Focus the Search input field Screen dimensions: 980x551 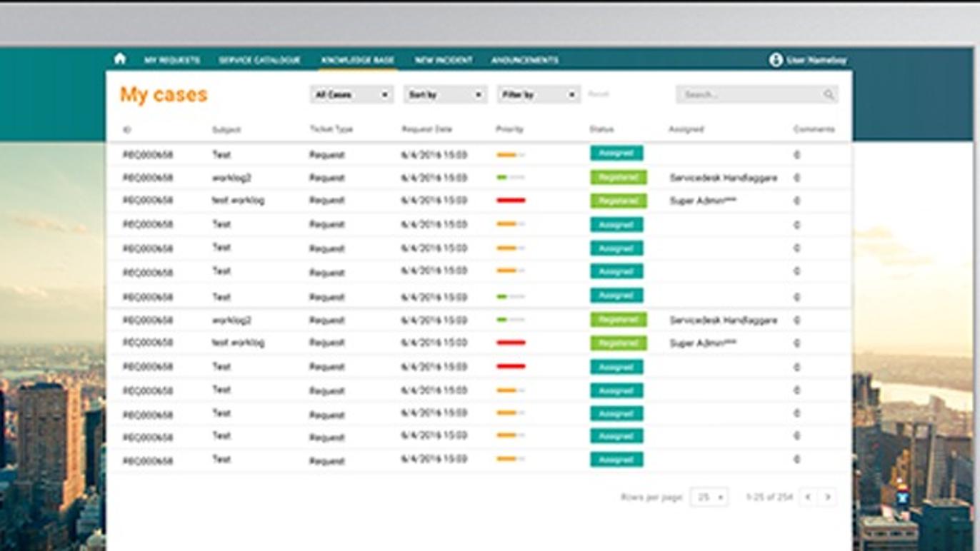point(749,94)
